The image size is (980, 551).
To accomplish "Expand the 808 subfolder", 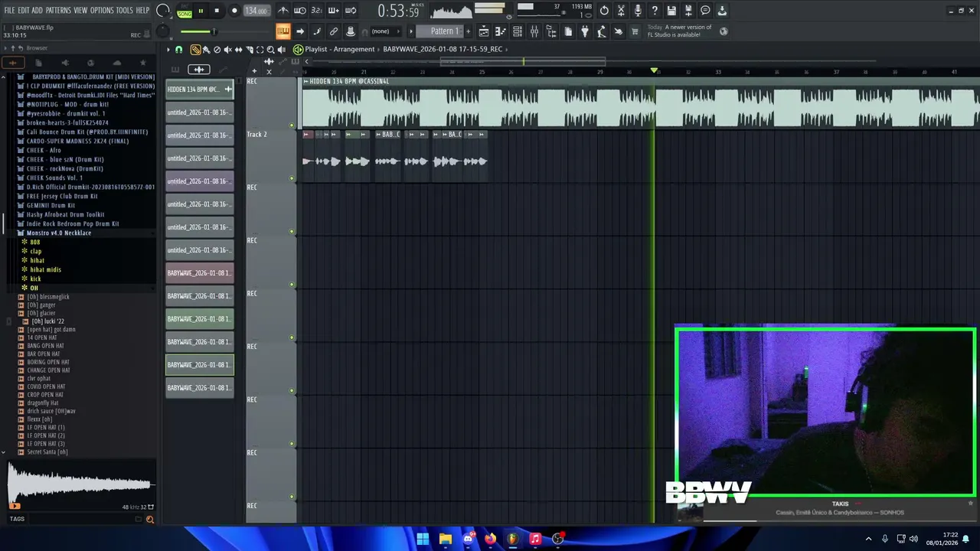I will pyautogui.click(x=34, y=242).
